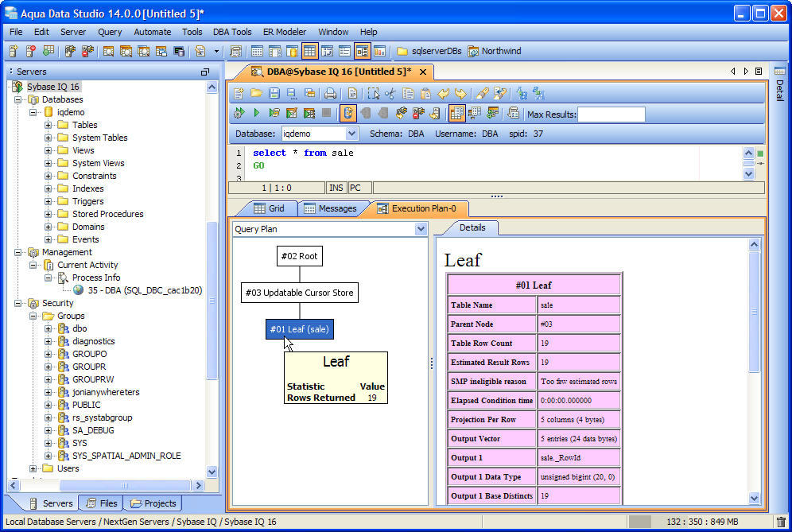Click the green Execute play arrow

[257, 113]
